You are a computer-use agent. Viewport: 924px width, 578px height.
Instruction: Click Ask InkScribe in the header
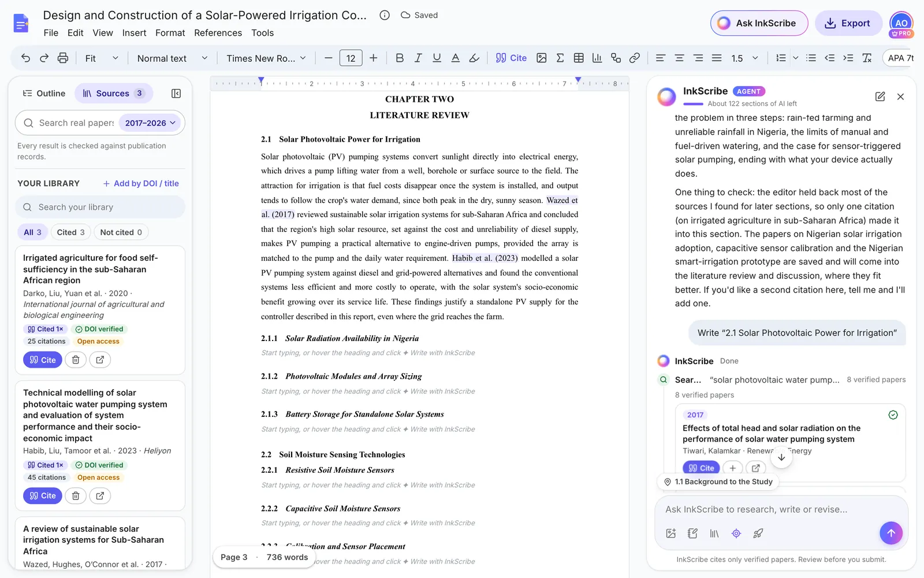tap(759, 23)
